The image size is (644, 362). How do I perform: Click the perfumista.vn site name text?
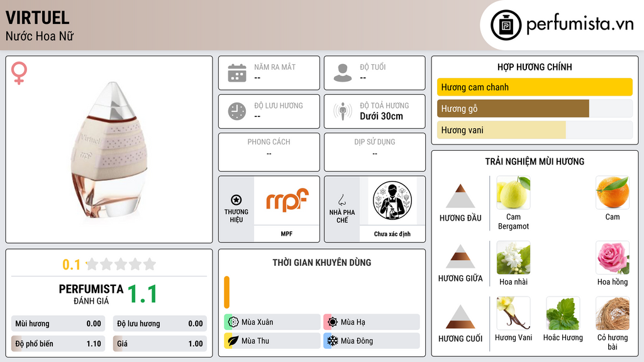580,24
